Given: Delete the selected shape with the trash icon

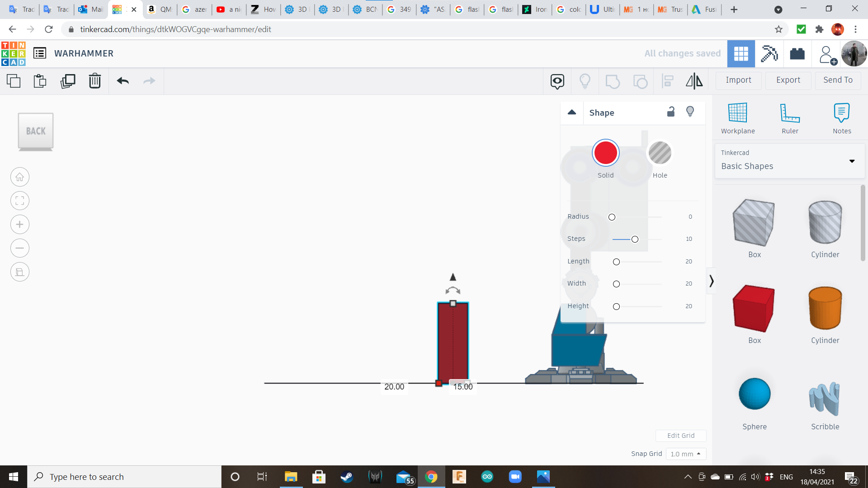Looking at the screenshot, I should 95,81.
